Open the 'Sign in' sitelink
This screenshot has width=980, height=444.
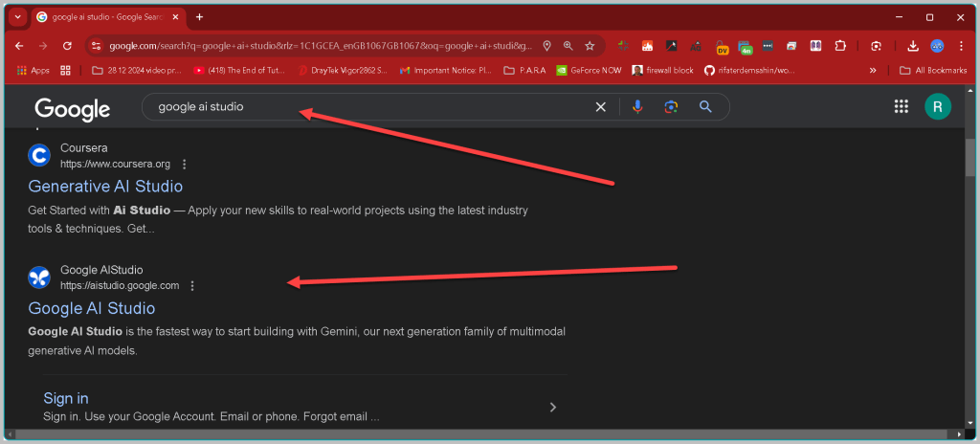click(x=66, y=398)
